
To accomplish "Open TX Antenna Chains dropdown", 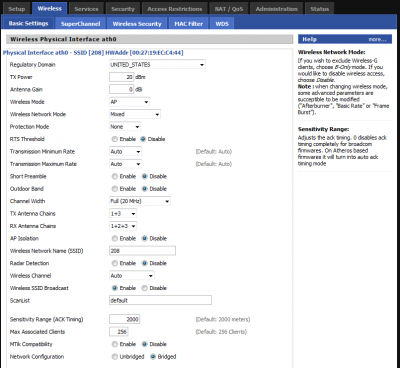I will [x=123, y=214].
